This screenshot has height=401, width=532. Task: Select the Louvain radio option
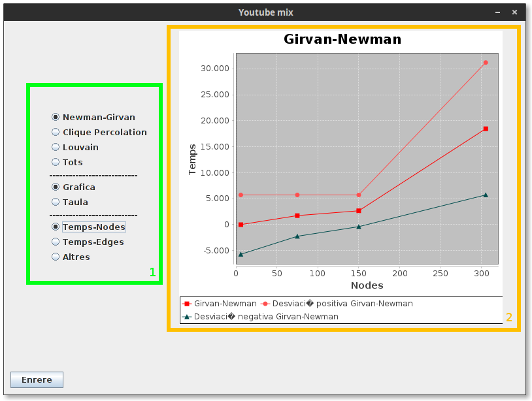tap(75, 147)
